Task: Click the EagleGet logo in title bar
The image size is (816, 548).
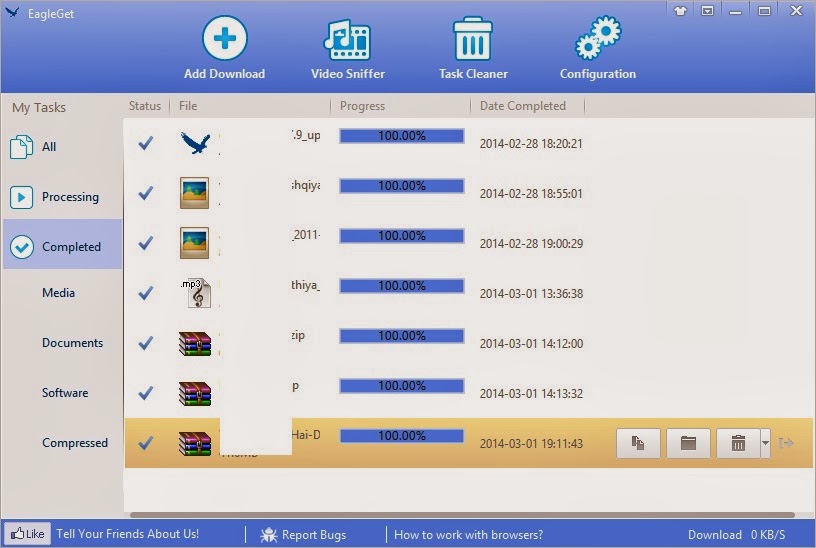Action: pos(11,12)
